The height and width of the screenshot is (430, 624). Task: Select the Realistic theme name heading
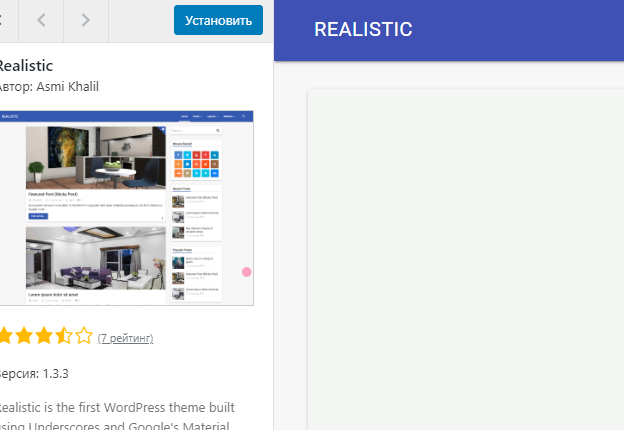(x=26, y=66)
